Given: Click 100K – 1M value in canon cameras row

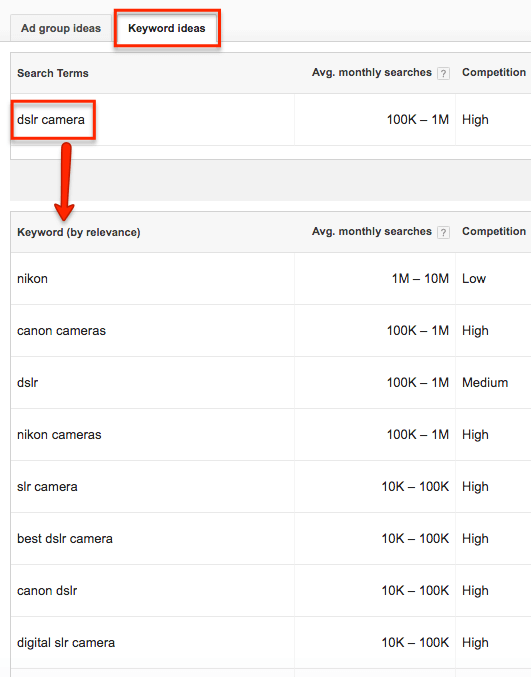Looking at the screenshot, I should 417,331.
